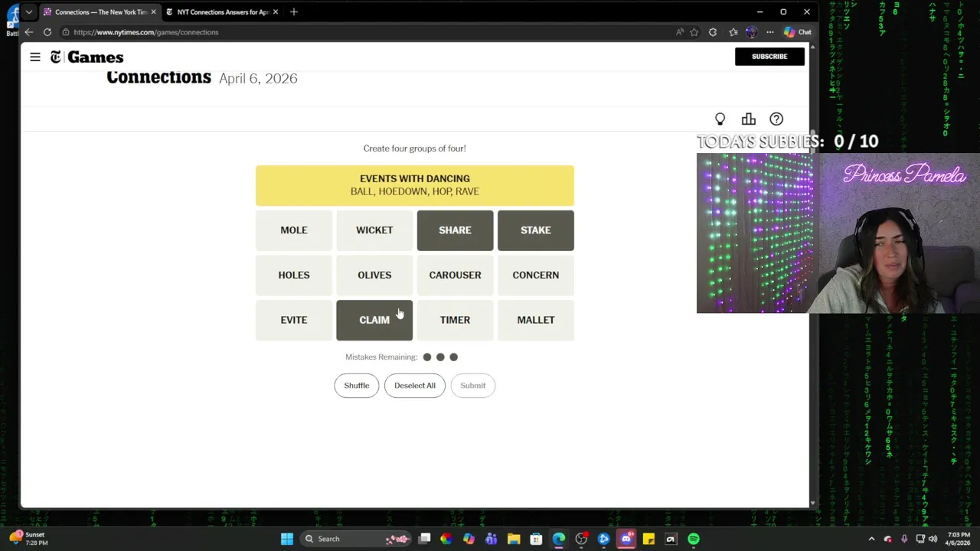The height and width of the screenshot is (551, 980).
Task: Add page to favorites with star icon
Action: pyautogui.click(x=694, y=32)
